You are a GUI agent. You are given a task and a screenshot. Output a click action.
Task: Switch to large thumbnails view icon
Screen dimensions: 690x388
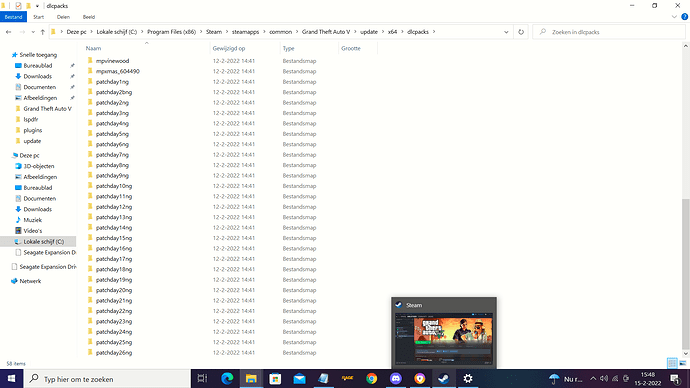click(x=683, y=363)
